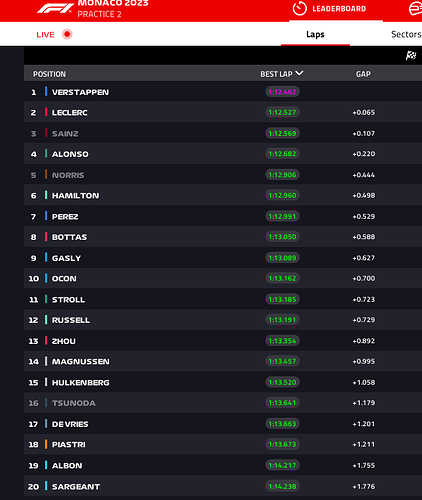The height and width of the screenshot is (500, 422).
Task: Select Verstappen's purple 1:12.462 lap time
Action: (x=282, y=92)
